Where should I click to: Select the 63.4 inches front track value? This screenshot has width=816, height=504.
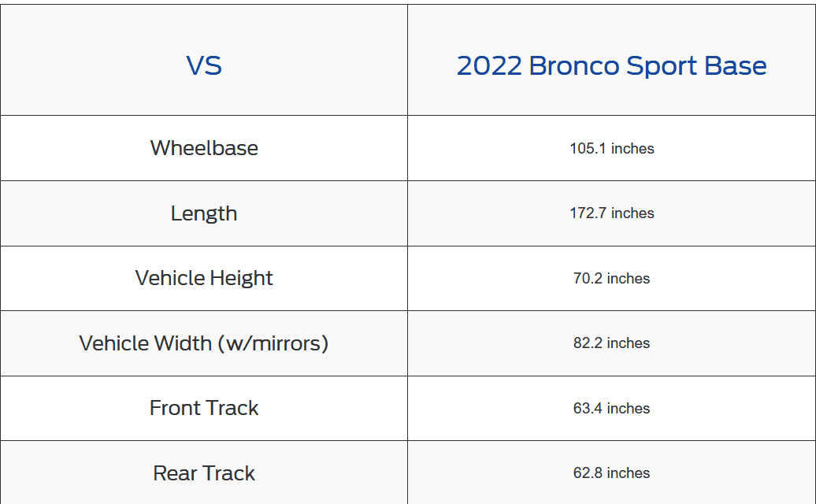pyautogui.click(x=611, y=408)
